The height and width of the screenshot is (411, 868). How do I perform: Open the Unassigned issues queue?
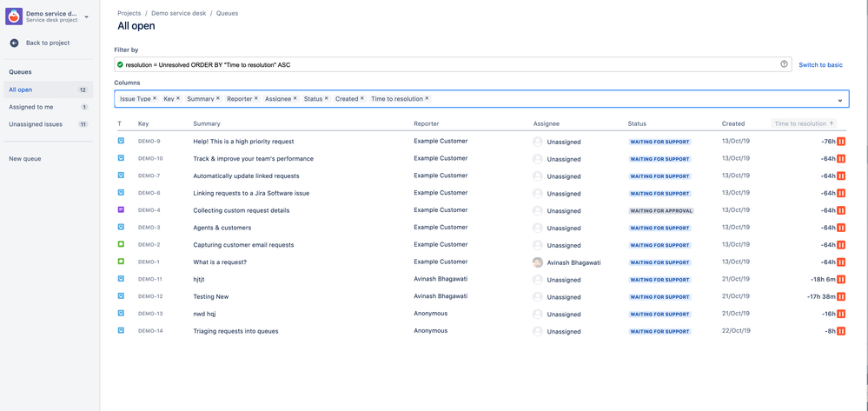tap(48, 124)
